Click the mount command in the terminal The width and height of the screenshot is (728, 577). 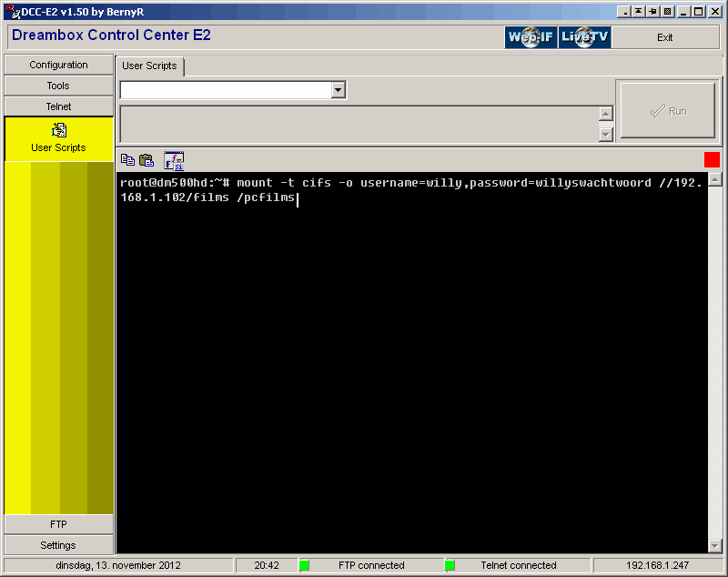click(411, 190)
